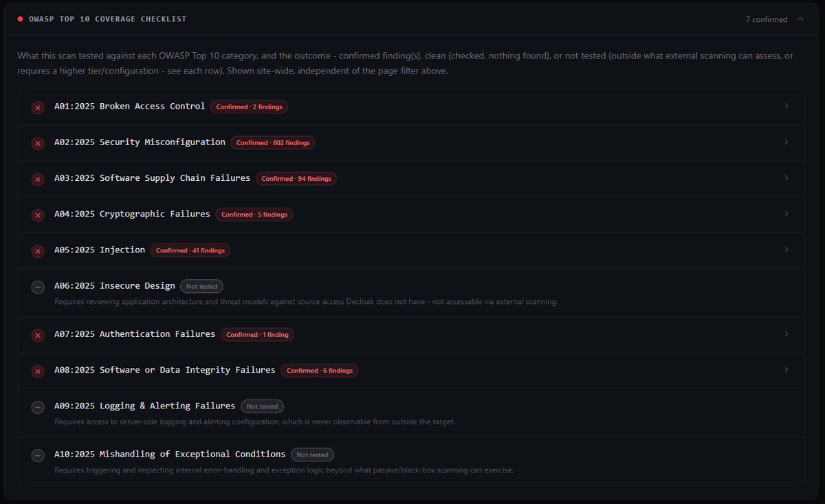Image resolution: width=825 pixels, height=504 pixels.
Task: Select the A06:2025 Insecure Design title
Action: click(115, 286)
